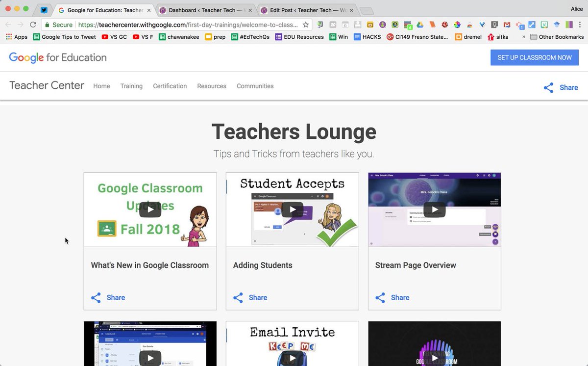Image resolution: width=588 pixels, height=366 pixels.
Task: Play the Email Invite video
Action: (x=292, y=358)
